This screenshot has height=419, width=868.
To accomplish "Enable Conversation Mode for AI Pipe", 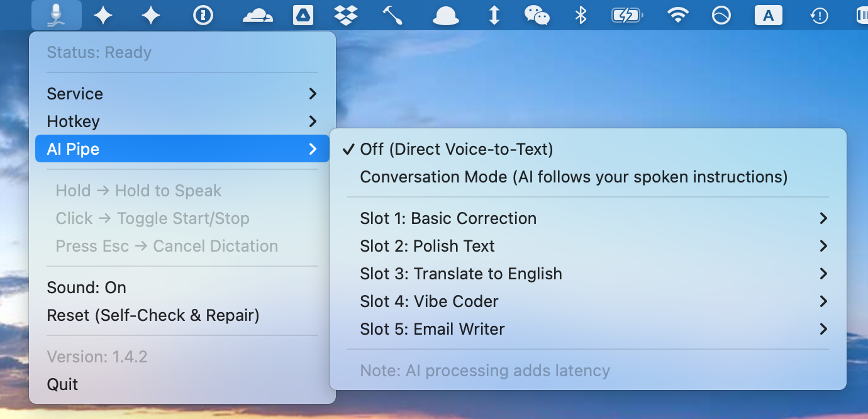I will [x=573, y=177].
